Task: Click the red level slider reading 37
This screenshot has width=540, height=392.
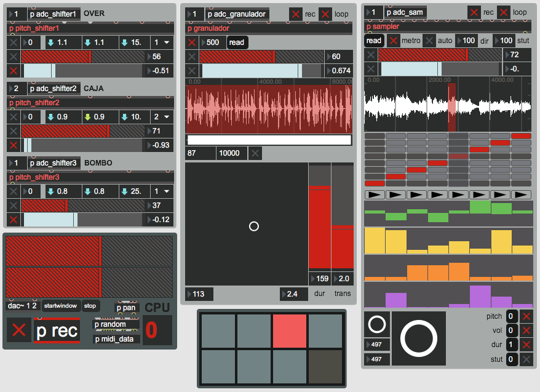Action: [x=83, y=206]
